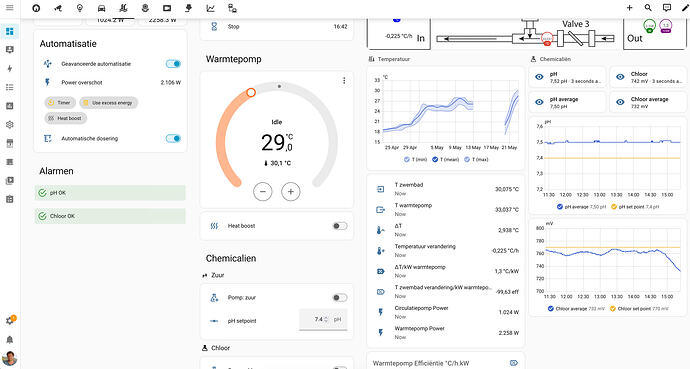
Task: Increase thermostat temperature with plus button
Action: pos(290,192)
